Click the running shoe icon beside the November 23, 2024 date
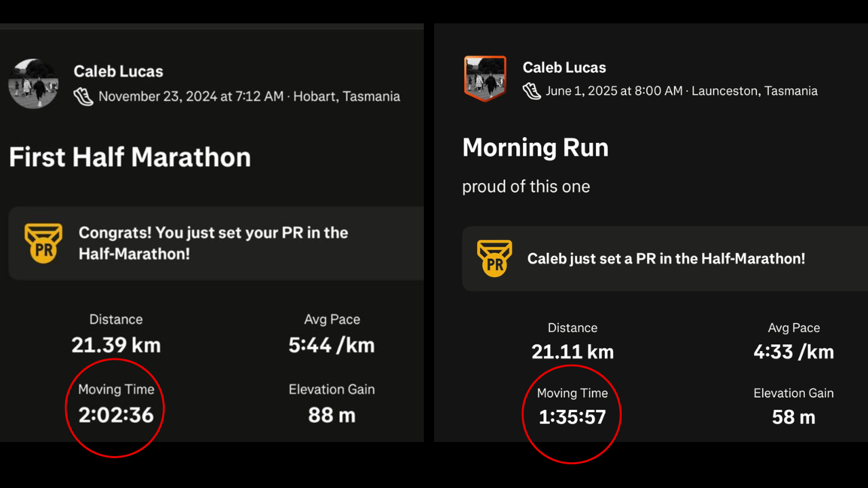 click(x=83, y=96)
